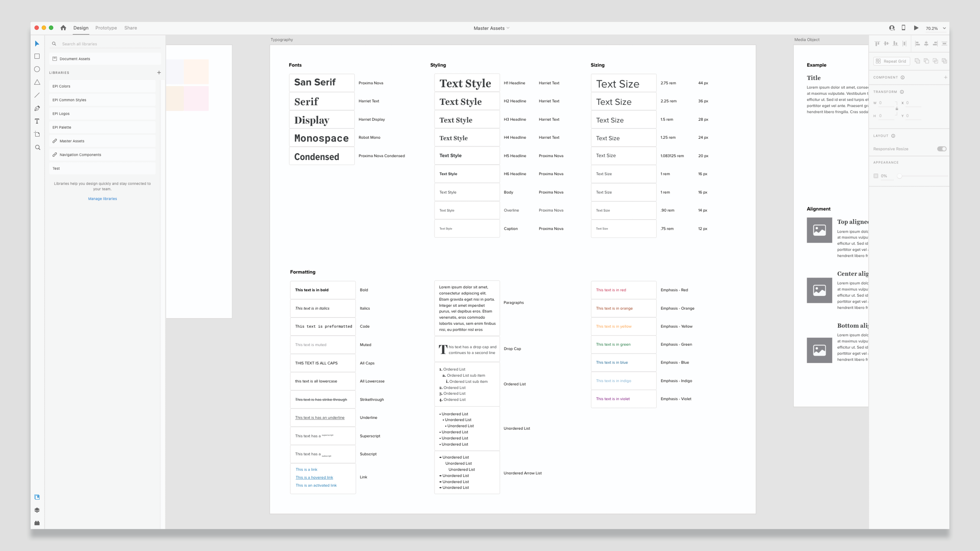Image resolution: width=980 pixels, height=551 pixels.
Task: Click the Design tab
Action: tap(80, 28)
